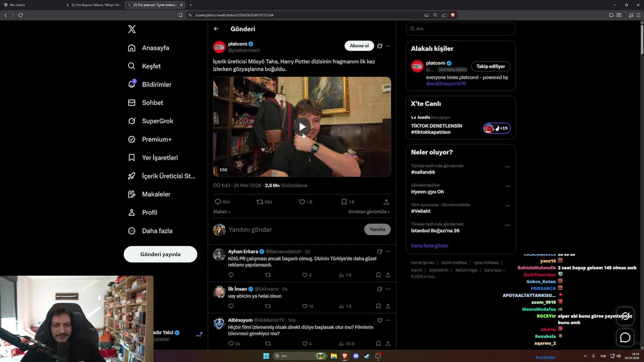Screen dimensions: 644x362
Task: Repost İlk İnsan's reply
Action: tap(268, 306)
